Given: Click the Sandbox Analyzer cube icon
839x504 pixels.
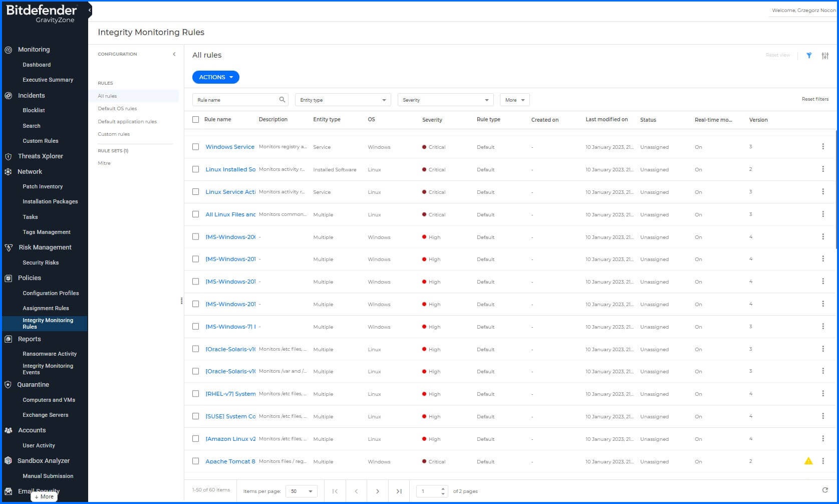Looking at the screenshot, I should (8, 461).
